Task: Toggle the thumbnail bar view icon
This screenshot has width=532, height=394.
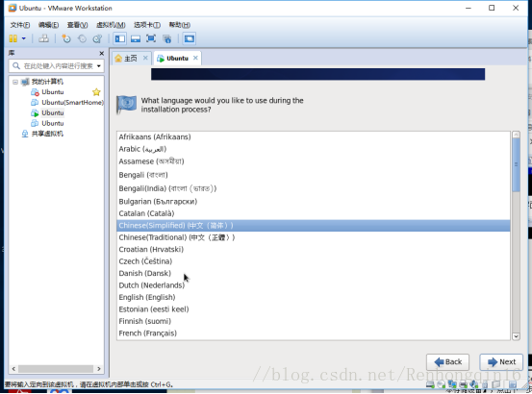Action: point(136,38)
